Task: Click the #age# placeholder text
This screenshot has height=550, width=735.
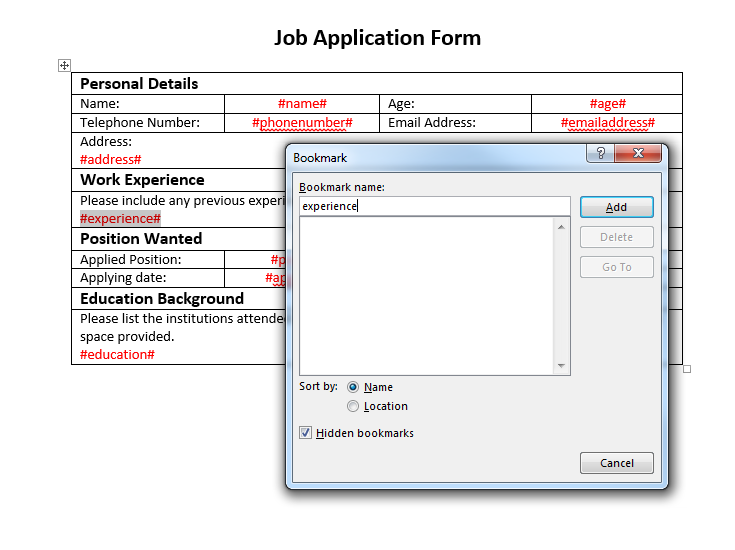Action: coord(608,104)
